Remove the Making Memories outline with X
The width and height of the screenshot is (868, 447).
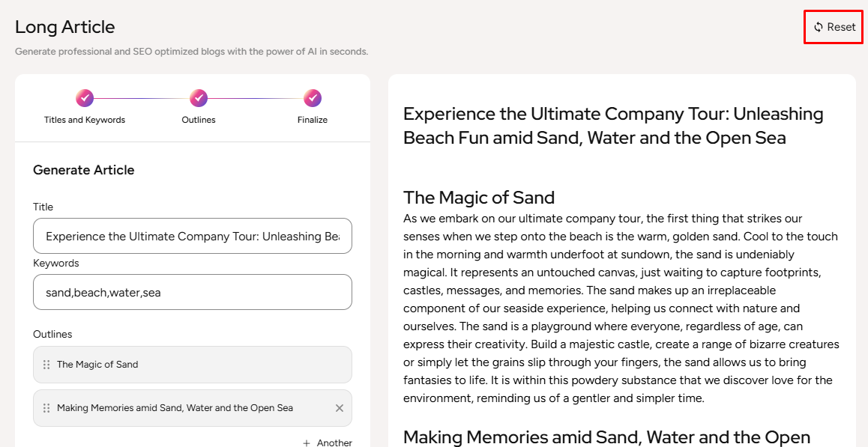(x=339, y=408)
